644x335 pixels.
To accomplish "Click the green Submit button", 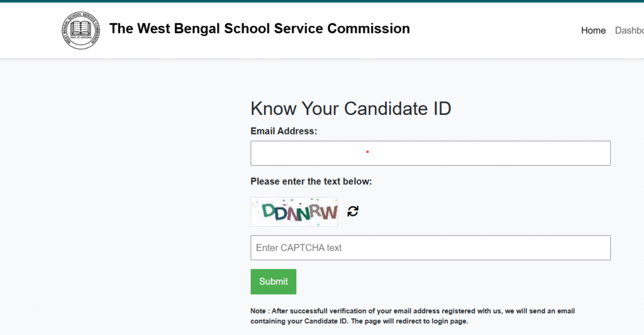I will (273, 282).
